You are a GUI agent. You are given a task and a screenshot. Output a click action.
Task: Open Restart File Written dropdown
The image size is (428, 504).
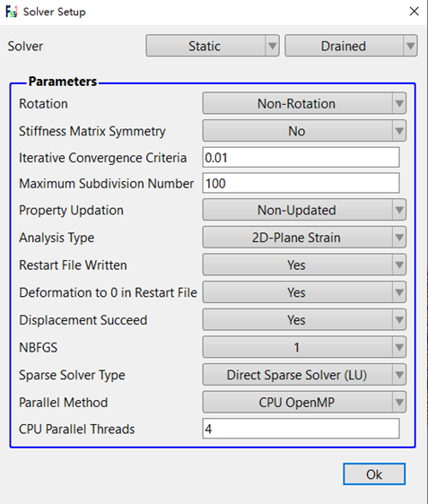304,265
